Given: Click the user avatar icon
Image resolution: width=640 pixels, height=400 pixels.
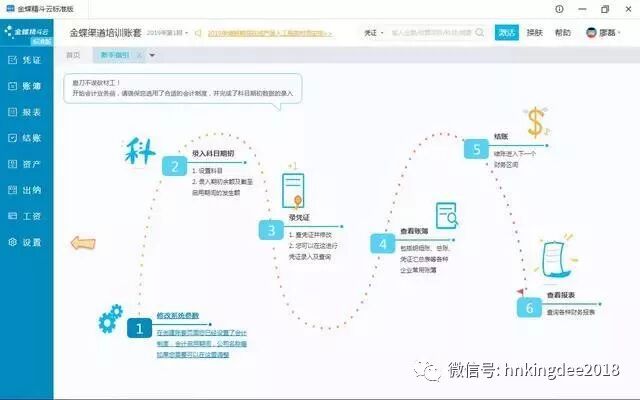Looking at the screenshot, I should [591, 33].
